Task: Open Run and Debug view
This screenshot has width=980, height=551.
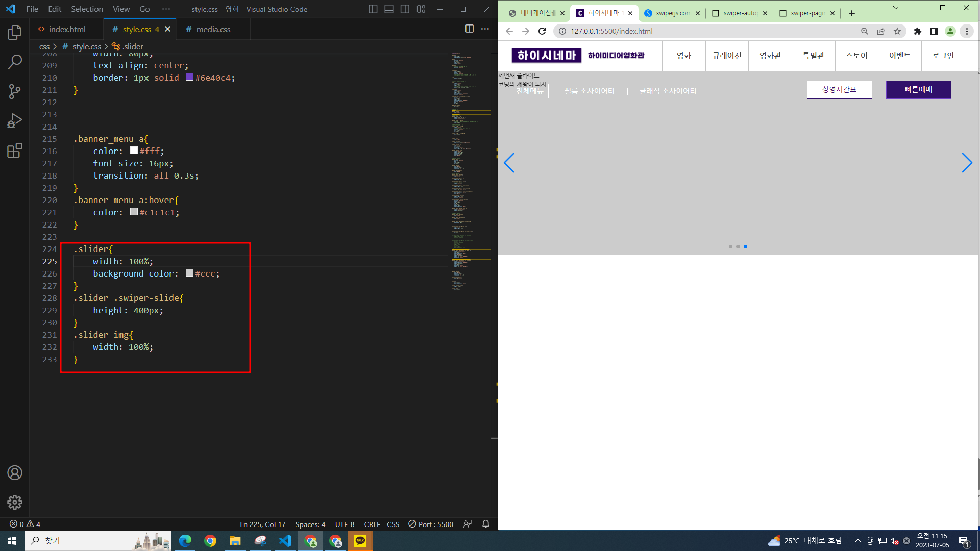Action: pos(15,121)
